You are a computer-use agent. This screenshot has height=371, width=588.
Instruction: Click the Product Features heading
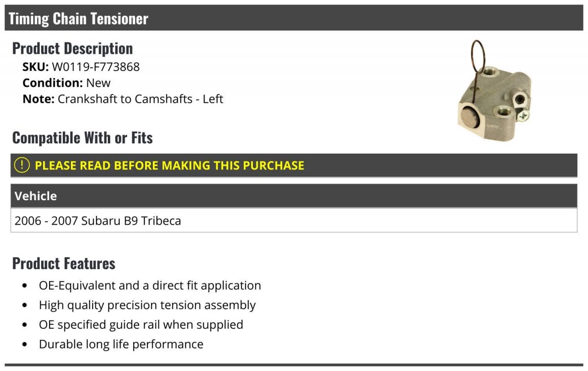64,263
